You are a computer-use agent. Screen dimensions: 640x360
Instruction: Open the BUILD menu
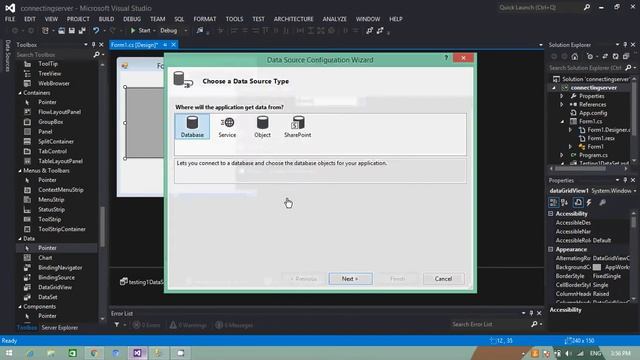point(106,19)
